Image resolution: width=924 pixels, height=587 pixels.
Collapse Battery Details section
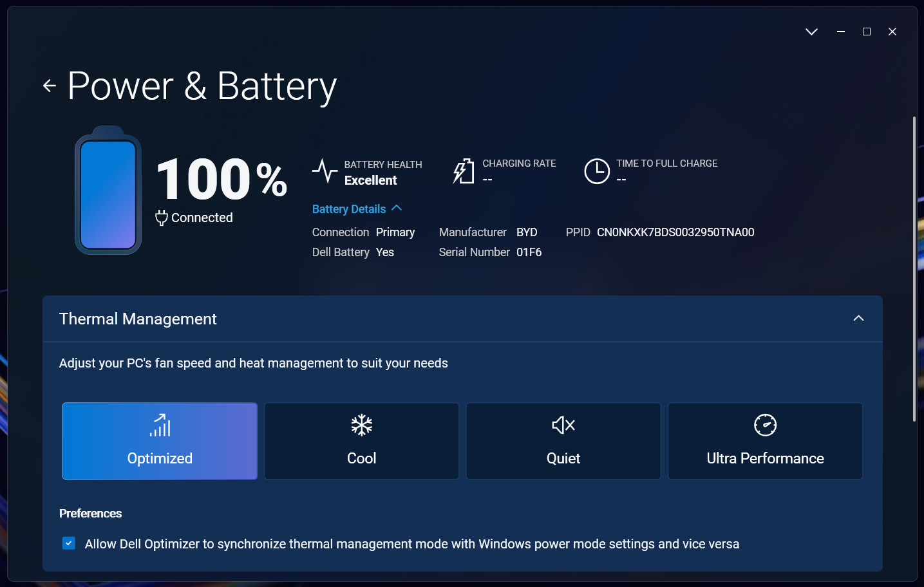(397, 208)
